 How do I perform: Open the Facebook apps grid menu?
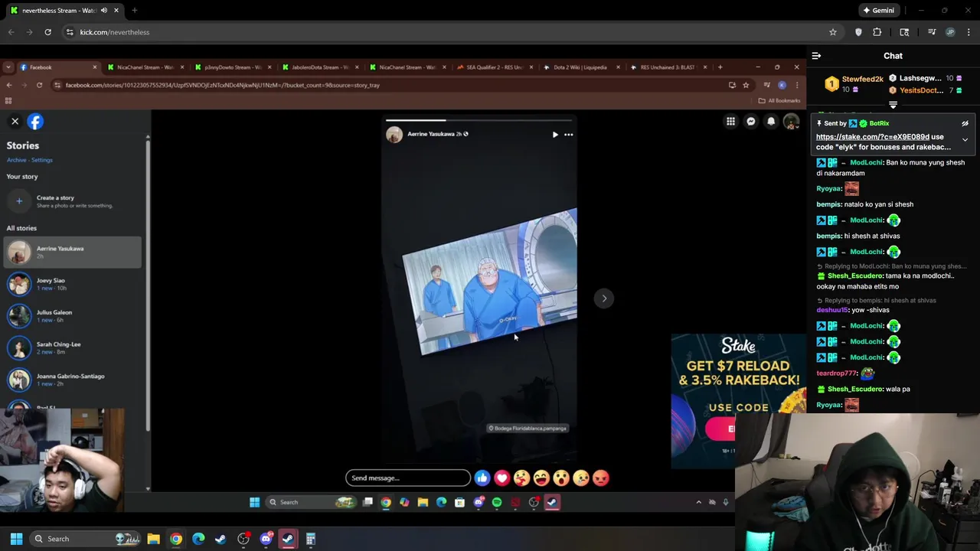pyautogui.click(x=730, y=122)
